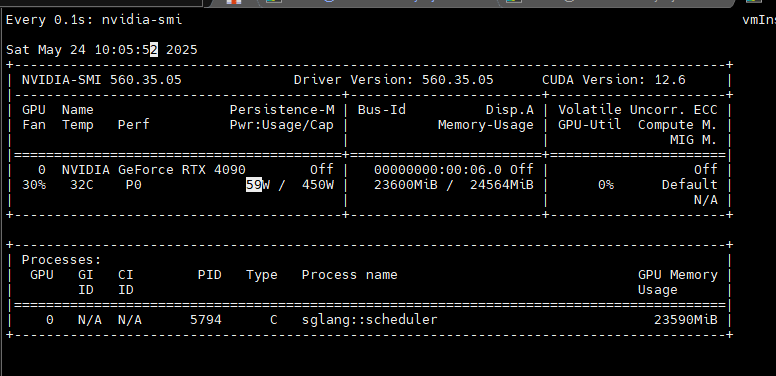Viewport: 776px width, 376px height.
Task: Click the 'NVIDIA GeForce RTX 4090' GPU name
Action: coord(153,170)
